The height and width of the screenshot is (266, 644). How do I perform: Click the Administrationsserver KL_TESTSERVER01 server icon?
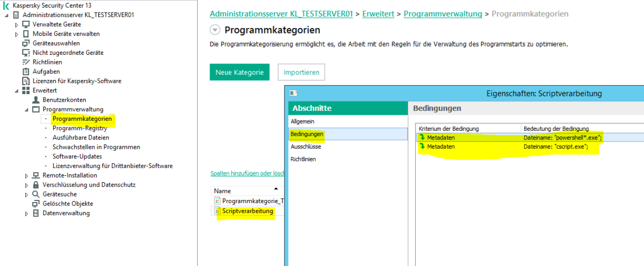(16, 15)
